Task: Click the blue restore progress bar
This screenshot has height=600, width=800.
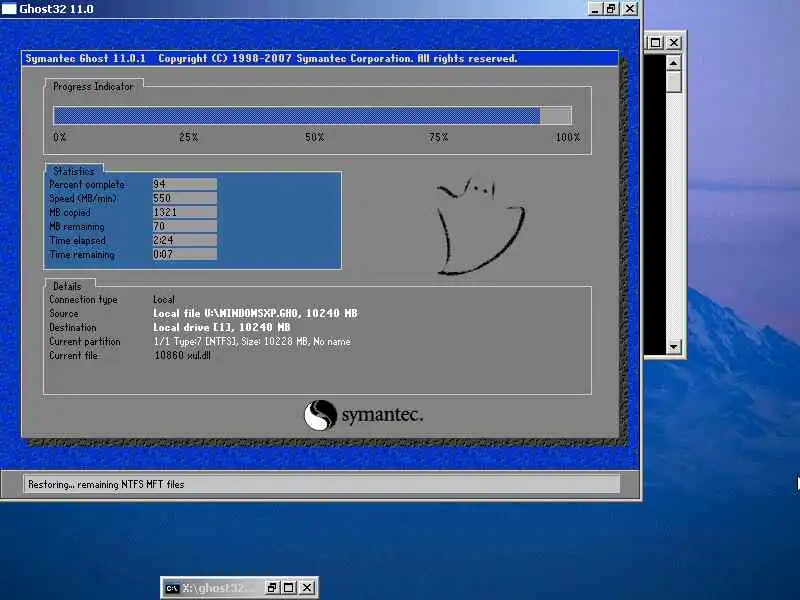Action: click(x=312, y=116)
